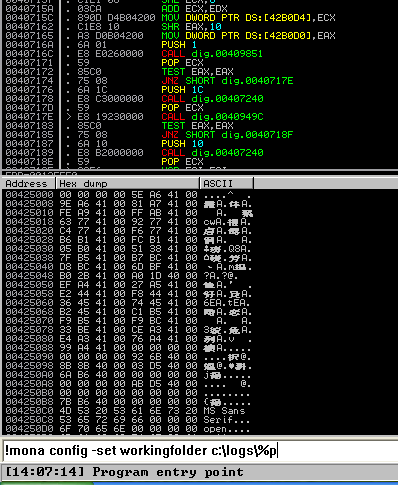Select dump row at address 00425060
The image size is (398, 485).
pos(128,302)
